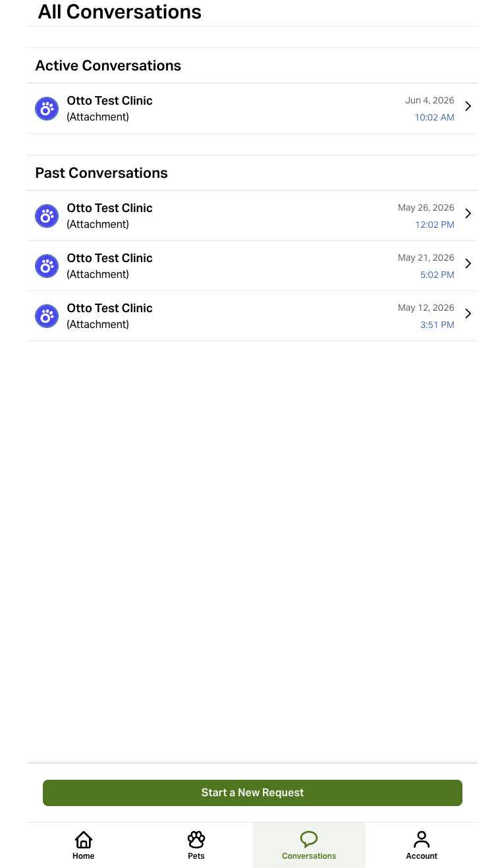
Task: Expand the May 21, 2026 conversation chevron
Action: (x=468, y=263)
